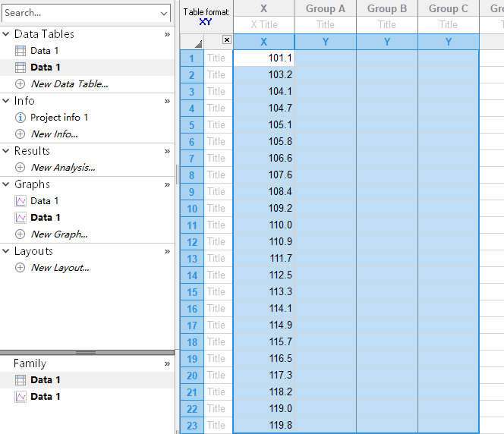Viewport: 504px width, 434px height.
Task: Click the row 15 Title cell
Action: click(219, 292)
